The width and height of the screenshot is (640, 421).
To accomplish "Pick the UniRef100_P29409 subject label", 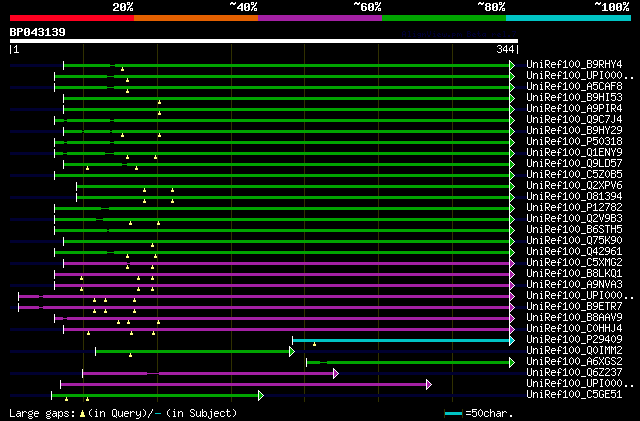I will (x=574, y=340).
